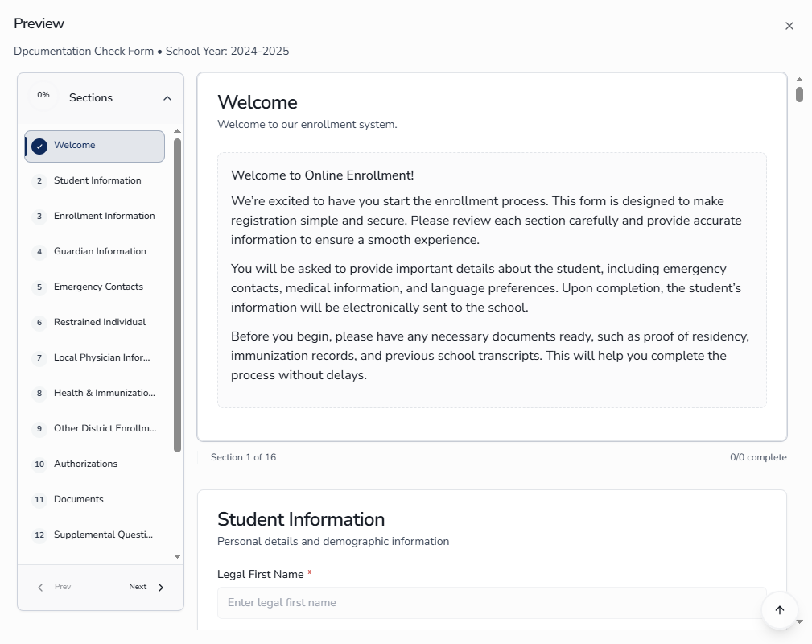Click the Sections header label

(x=91, y=97)
